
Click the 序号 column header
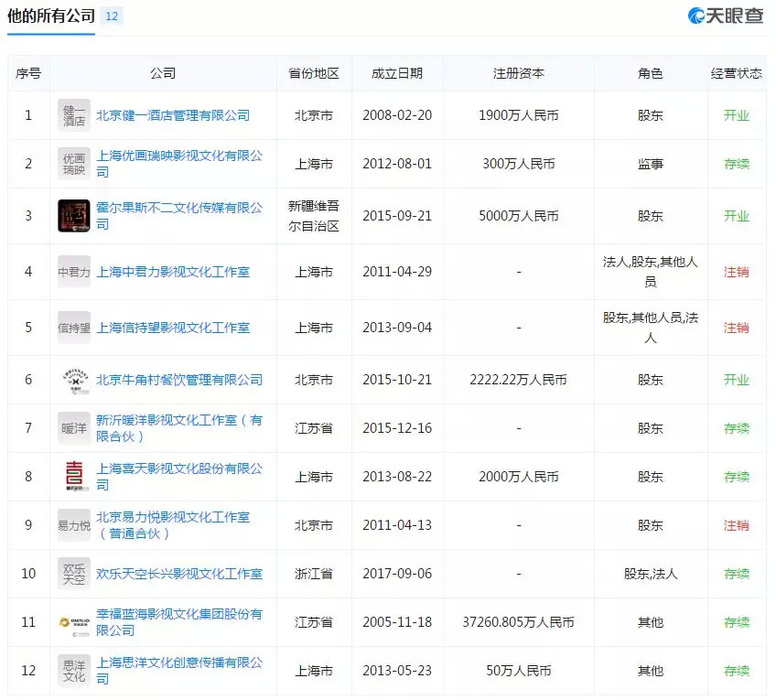(28, 73)
